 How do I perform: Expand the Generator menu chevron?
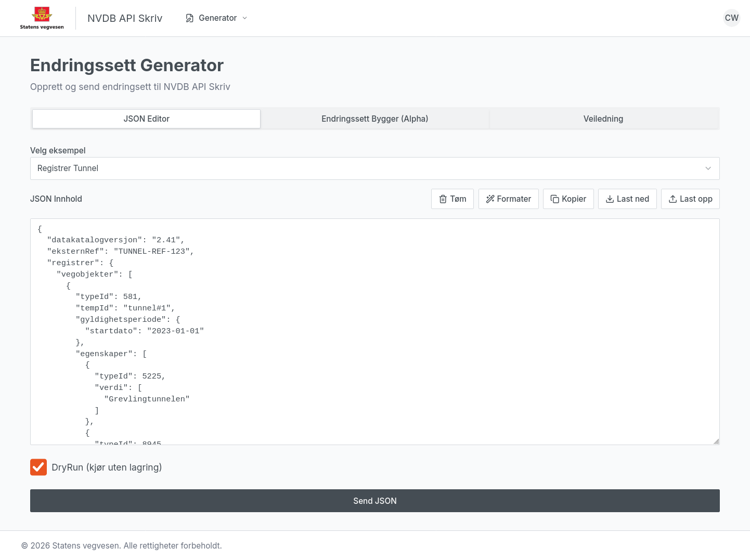click(x=245, y=18)
